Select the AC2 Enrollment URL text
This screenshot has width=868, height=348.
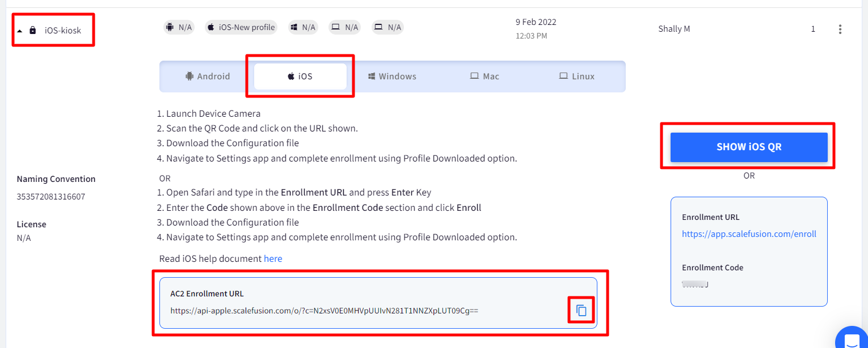[325, 311]
